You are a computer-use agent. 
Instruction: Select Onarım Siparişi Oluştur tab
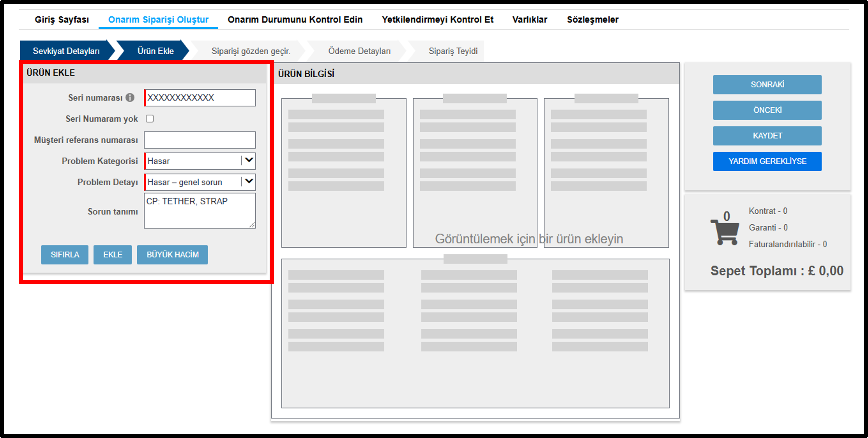(x=158, y=20)
